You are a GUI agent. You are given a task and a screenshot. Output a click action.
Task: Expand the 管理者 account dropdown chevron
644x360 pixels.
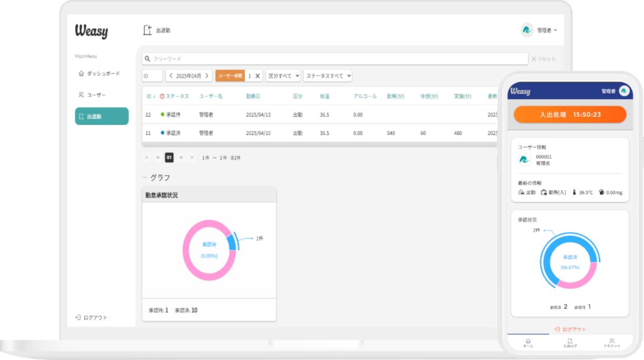point(555,30)
